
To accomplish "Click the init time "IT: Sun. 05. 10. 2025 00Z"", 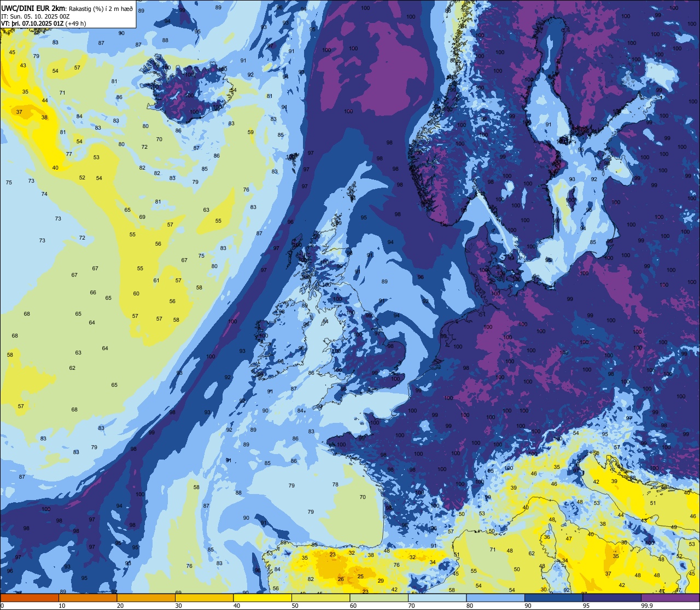I will [x=37, y=16].
